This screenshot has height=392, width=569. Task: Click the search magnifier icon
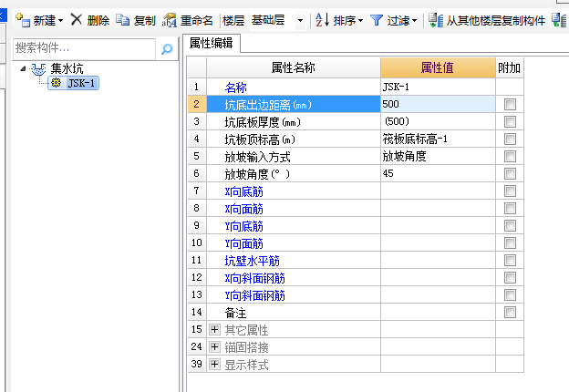pos(167,48)
